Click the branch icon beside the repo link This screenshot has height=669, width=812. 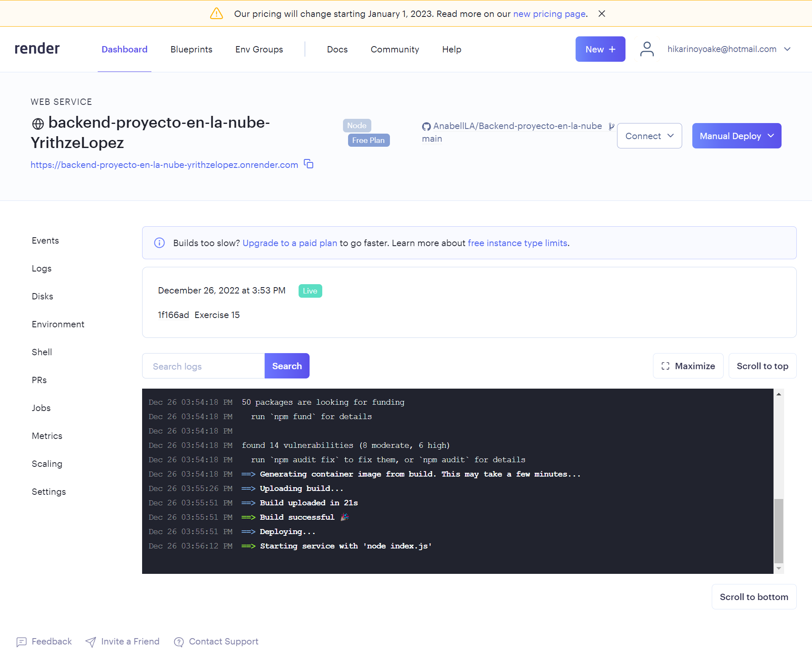pos(612,126)
